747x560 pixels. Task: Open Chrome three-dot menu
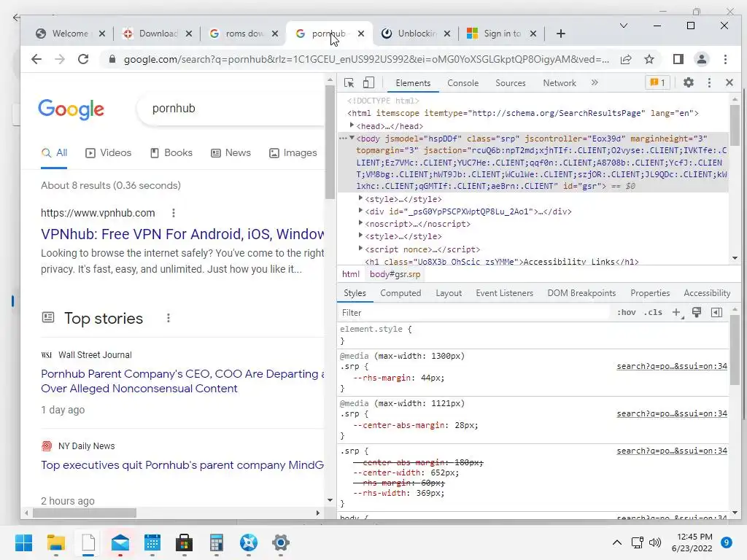click(x=725, y=59)
